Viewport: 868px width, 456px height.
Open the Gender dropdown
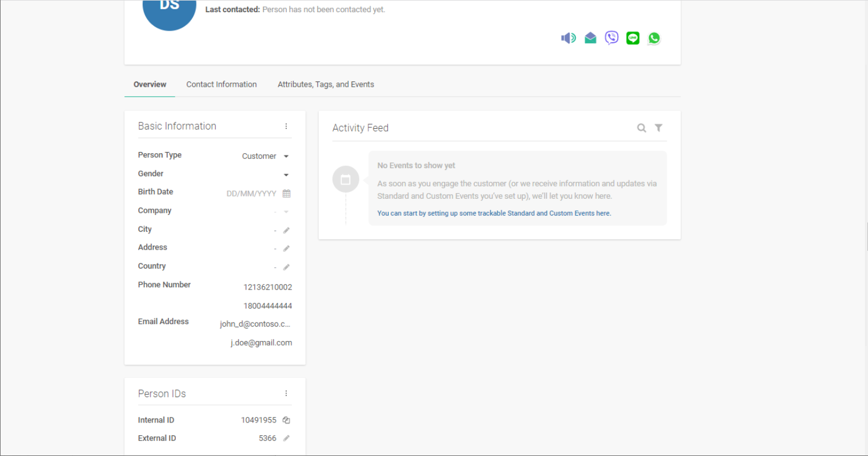[286, 175]
